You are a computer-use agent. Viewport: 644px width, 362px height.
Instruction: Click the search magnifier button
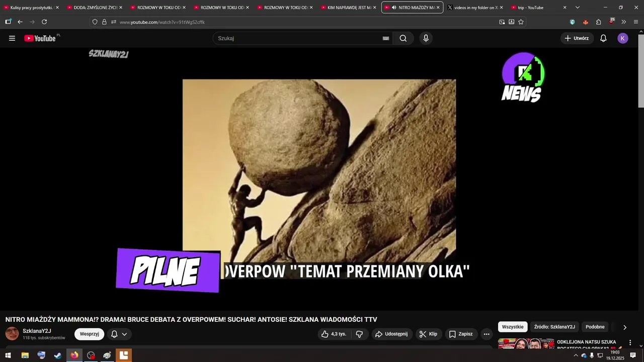tap(403, 38)
